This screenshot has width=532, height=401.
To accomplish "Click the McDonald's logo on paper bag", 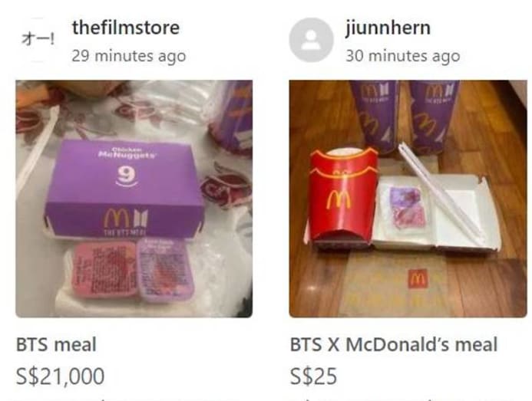I will tap(418, 279).
